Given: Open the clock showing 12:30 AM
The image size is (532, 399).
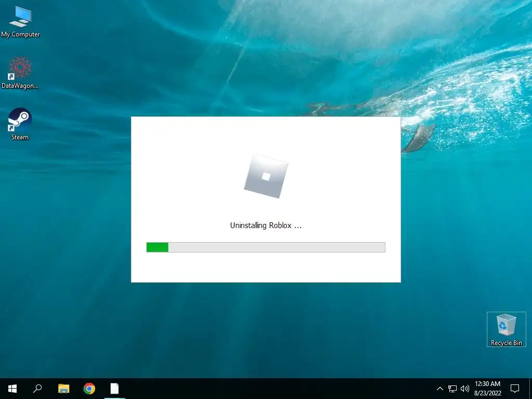Looking at the screenshot, I should (x=487, y=389).
